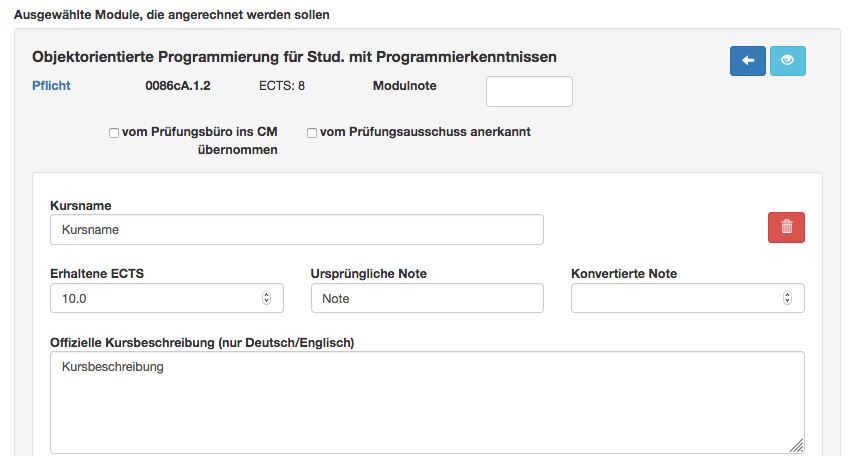Toggle module details with the eye icon

788,60
